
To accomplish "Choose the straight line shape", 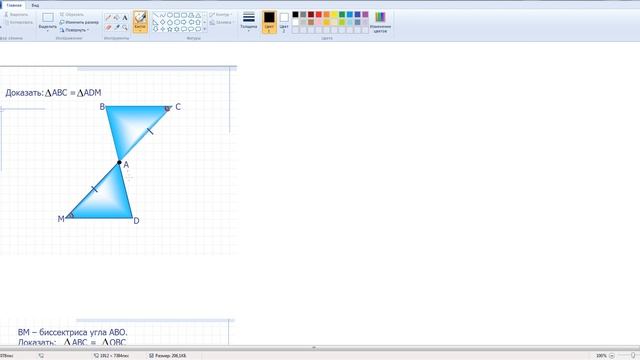I will pyautogui.click(x=156, y=15).
